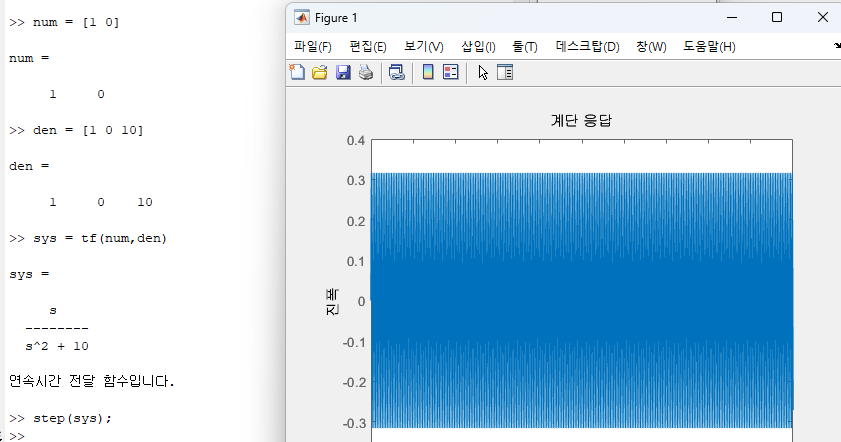Open the 삽입(I) menu
This screenshot has width=841, height=442.
(478, 47)
